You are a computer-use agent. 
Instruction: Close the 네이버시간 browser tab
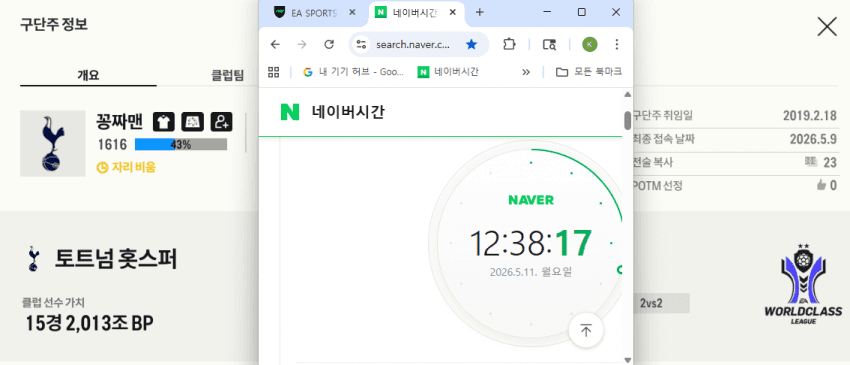pos(453,12)
